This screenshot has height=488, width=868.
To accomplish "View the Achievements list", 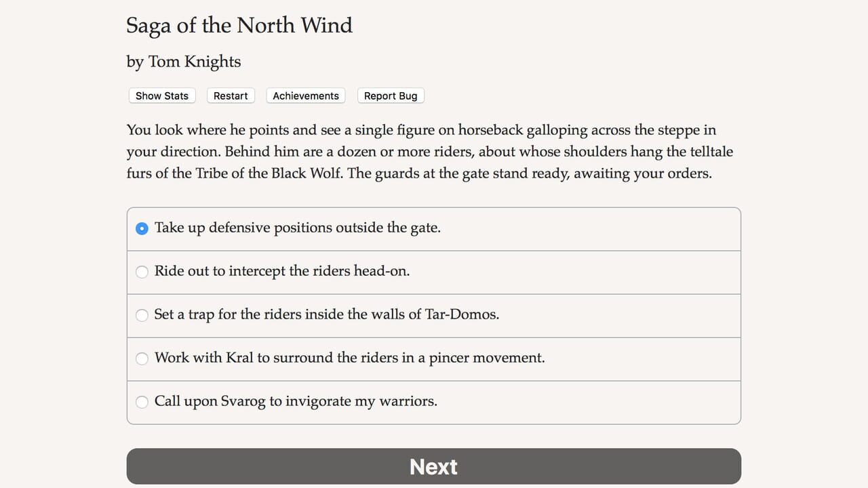I will (305, 96).
